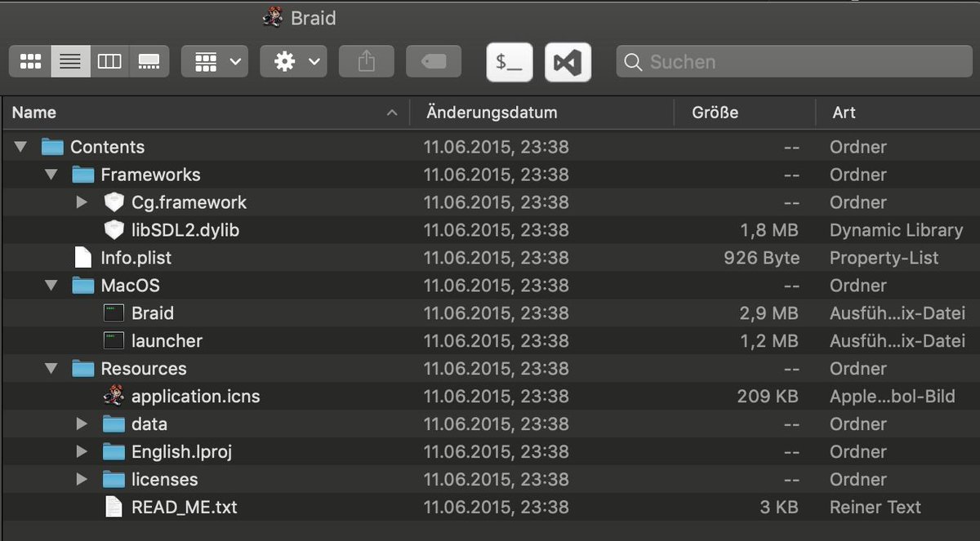
Task: Select the Frameworks row name
Action: 150,175
